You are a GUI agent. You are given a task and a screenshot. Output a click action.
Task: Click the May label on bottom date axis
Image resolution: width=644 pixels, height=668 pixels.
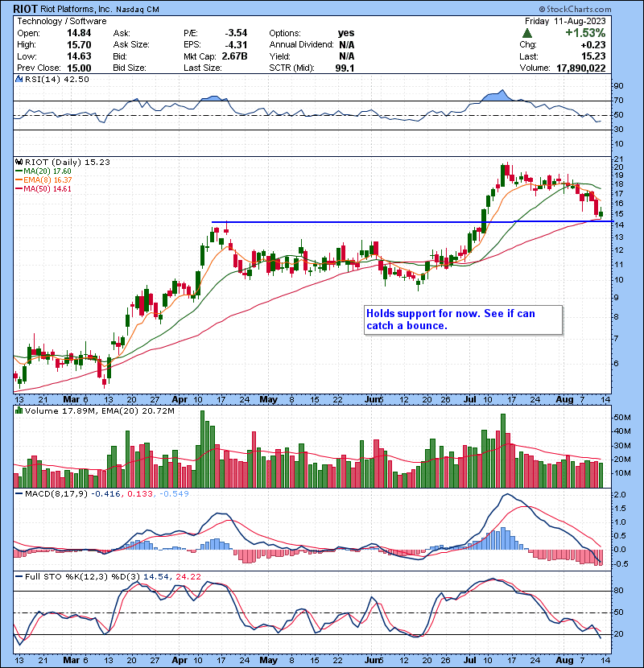[269, 660]
